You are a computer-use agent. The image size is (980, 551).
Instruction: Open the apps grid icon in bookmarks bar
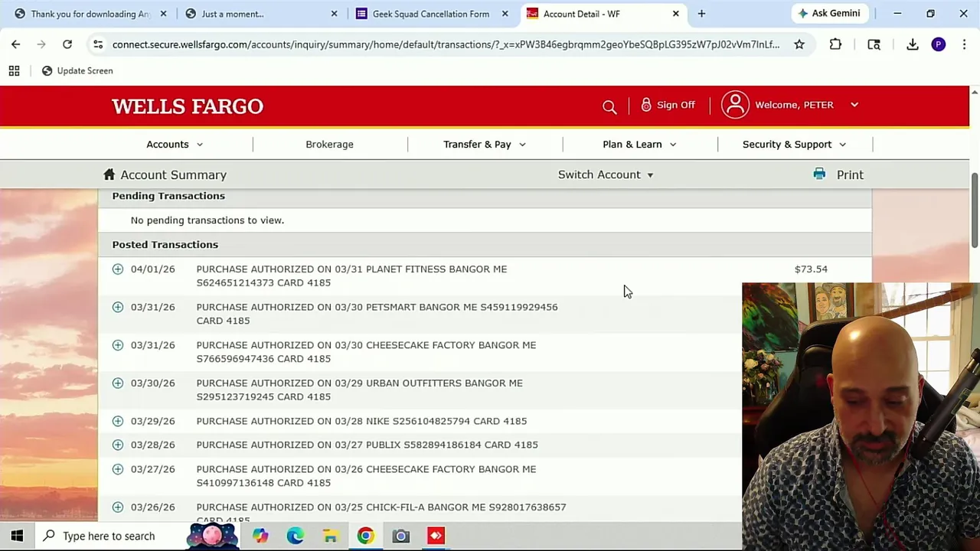click(x=14, y=70)
